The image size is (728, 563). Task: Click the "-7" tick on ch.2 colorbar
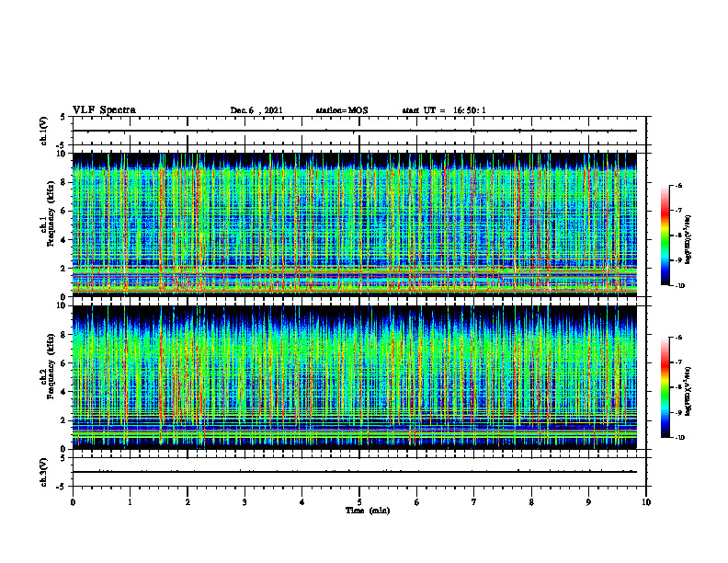(x=678, y=362)
